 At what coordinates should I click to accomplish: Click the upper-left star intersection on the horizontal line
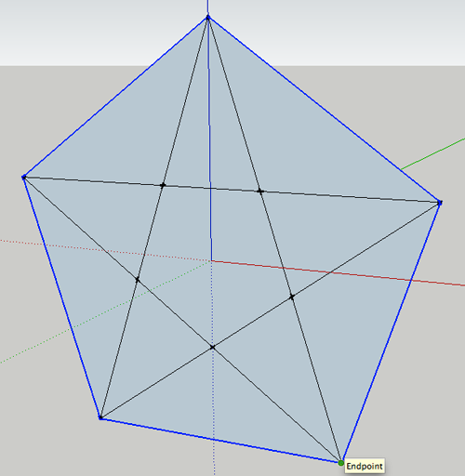(x=163, y=185)
